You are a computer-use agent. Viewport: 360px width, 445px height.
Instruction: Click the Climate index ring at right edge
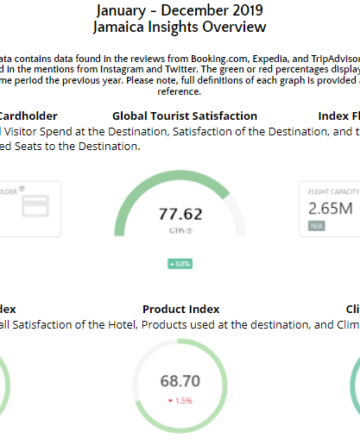coord(355,386)
